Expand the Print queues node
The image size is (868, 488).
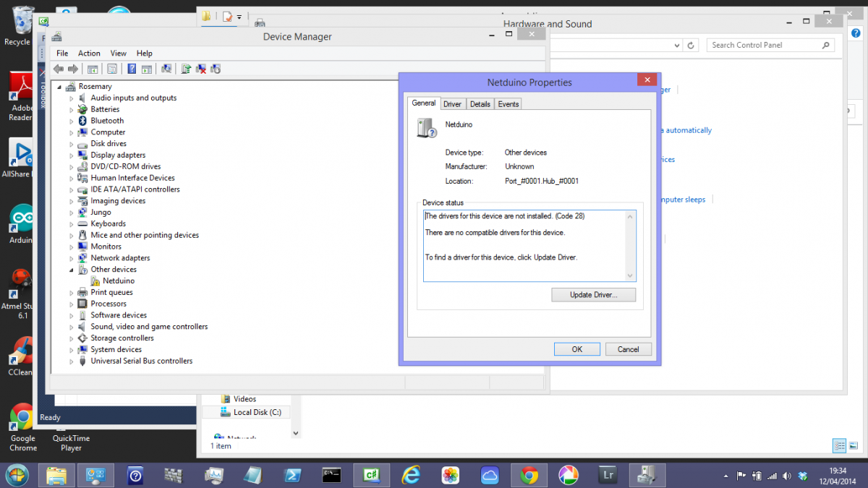coord(72,293)
